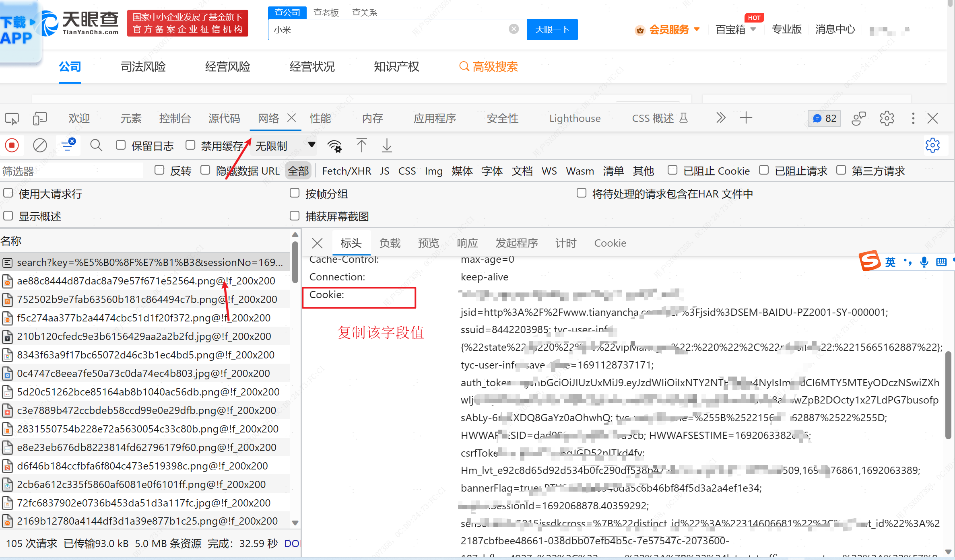
Task: Click the TianYanCha logo
Action: point(80,23)
